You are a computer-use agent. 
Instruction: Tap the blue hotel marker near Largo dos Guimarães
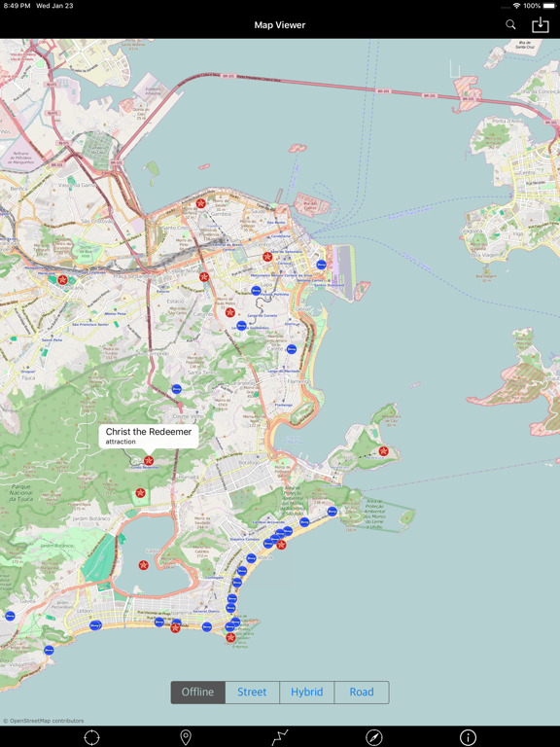click(x=241, y=326)
